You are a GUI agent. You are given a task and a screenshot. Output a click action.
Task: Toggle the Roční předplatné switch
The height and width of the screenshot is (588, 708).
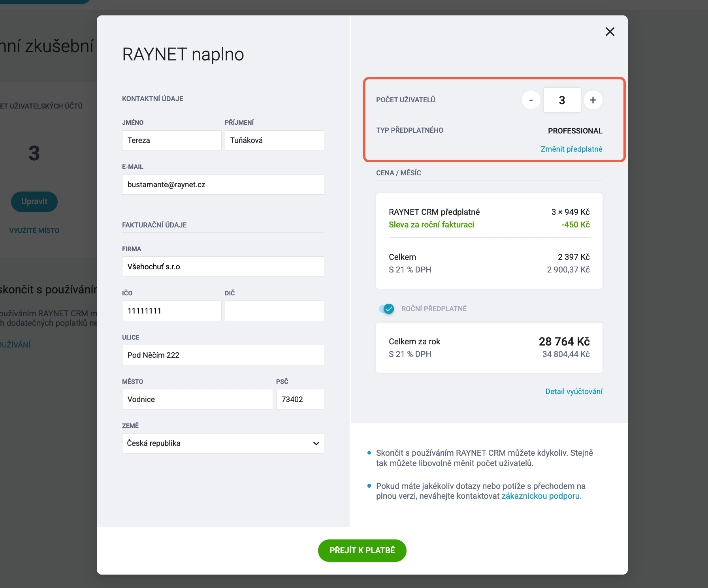pos(386,309)
